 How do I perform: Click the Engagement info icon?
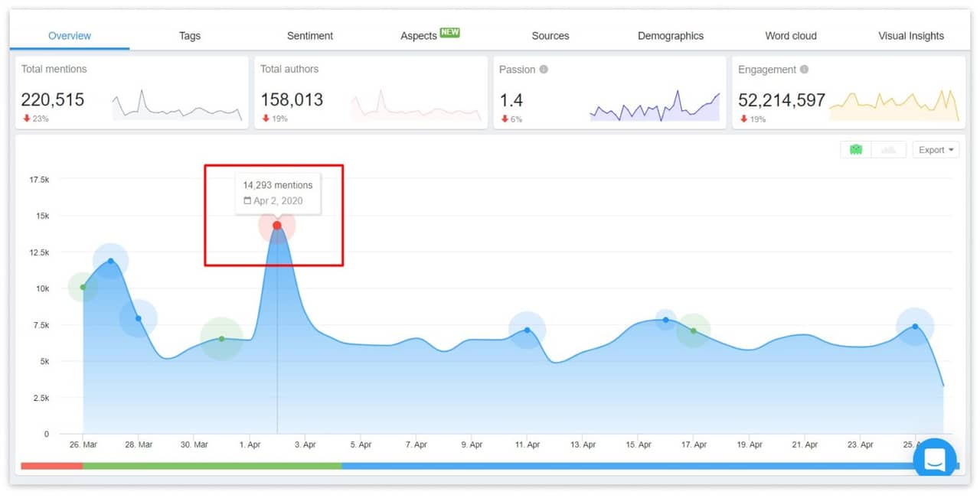(805, 69)
